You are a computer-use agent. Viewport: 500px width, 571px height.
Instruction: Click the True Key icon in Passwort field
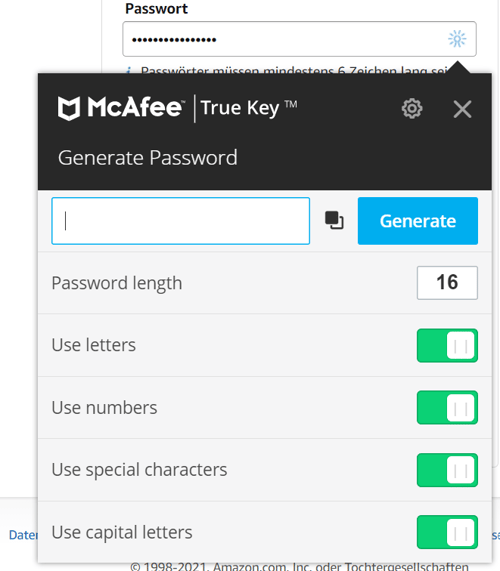(457, 39)
